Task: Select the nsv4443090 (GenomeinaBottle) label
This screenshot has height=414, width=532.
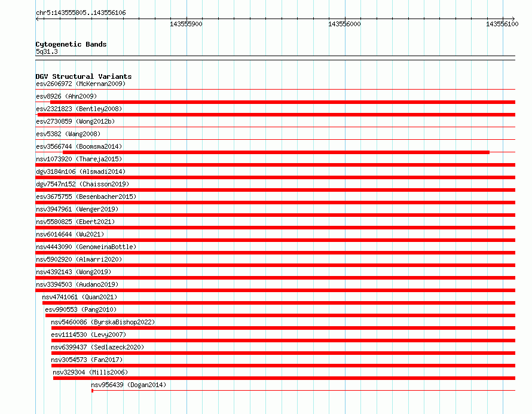Action: [x=86, y=247]
